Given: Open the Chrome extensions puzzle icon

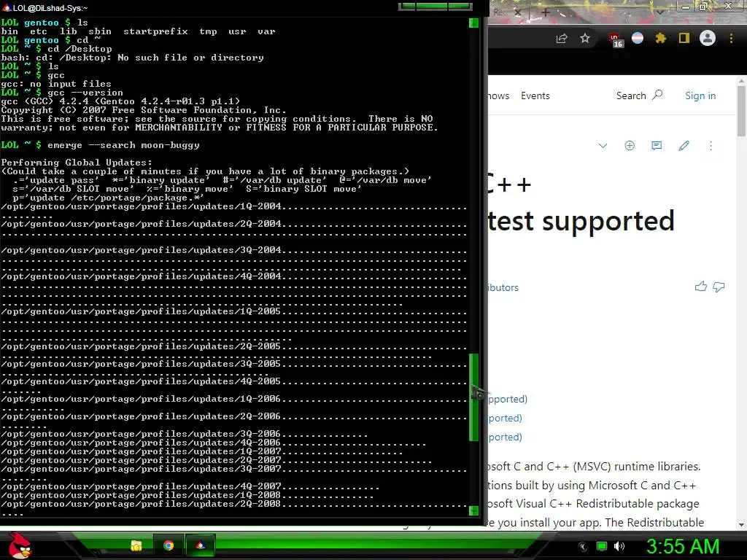Looking at the screenshot, I should 661,39.
